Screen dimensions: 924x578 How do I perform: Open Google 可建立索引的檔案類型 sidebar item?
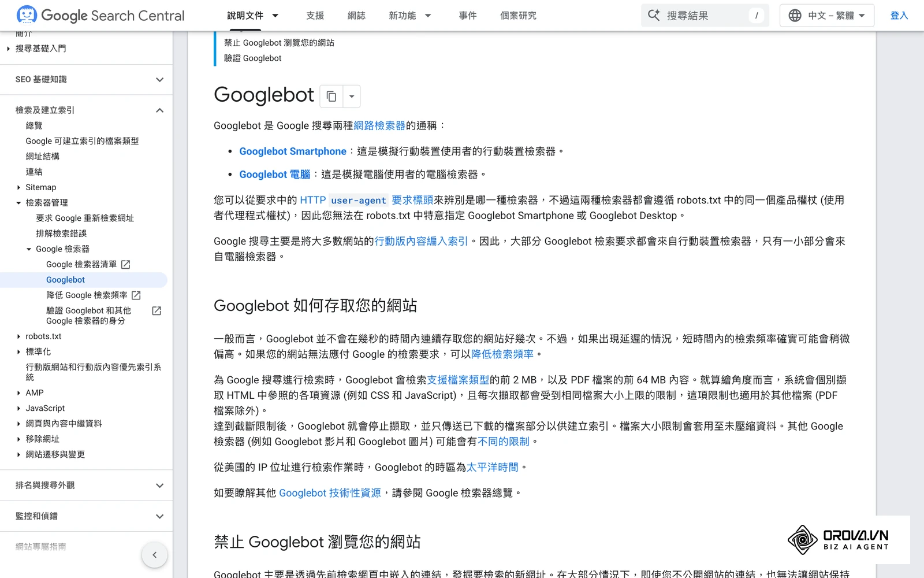tap(82, 141)
